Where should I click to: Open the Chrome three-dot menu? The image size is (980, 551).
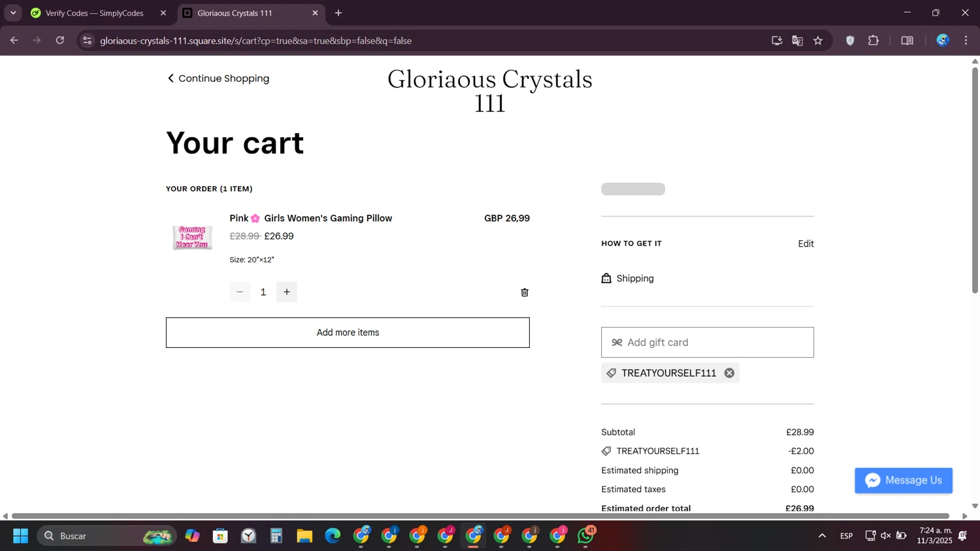tap(966, 40)
